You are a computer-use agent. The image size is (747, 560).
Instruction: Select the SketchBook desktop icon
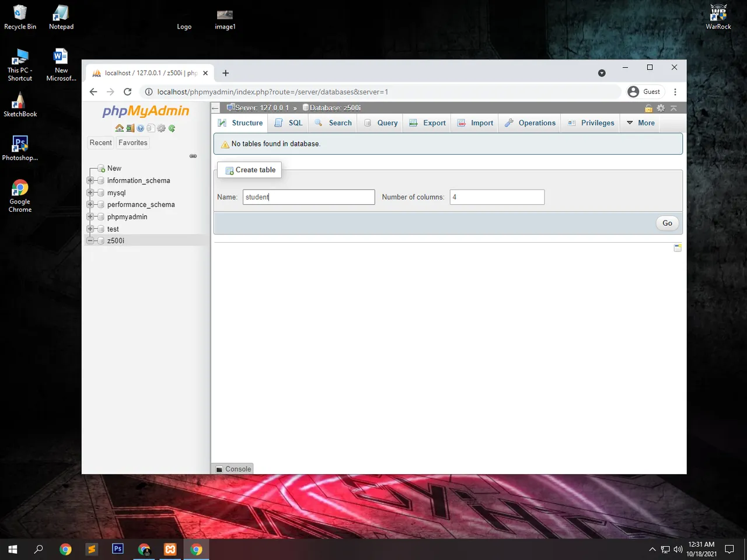(x=20, y=104)
